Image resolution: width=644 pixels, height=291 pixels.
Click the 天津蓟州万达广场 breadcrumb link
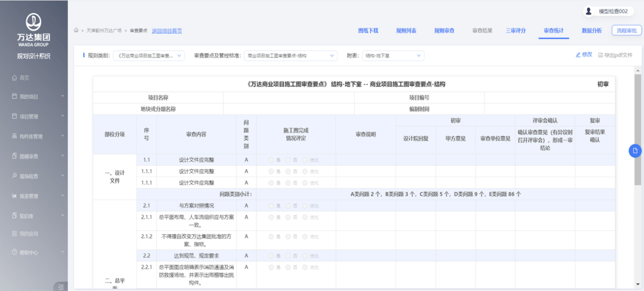tap(104, 31)
